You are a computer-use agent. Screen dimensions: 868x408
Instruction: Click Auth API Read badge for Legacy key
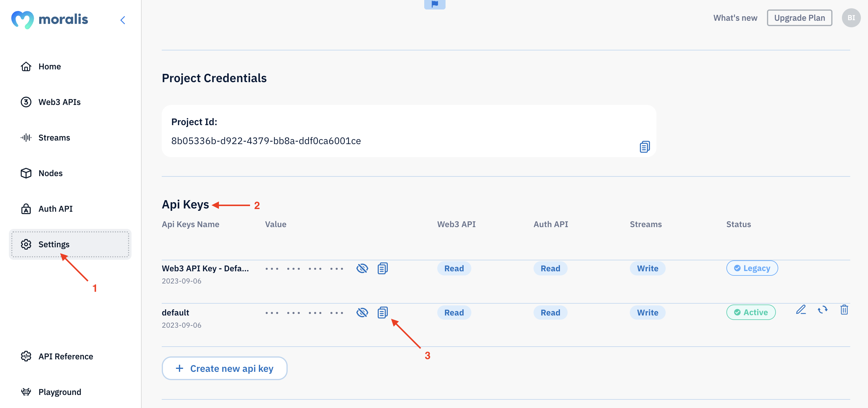(x=550, y=268)
